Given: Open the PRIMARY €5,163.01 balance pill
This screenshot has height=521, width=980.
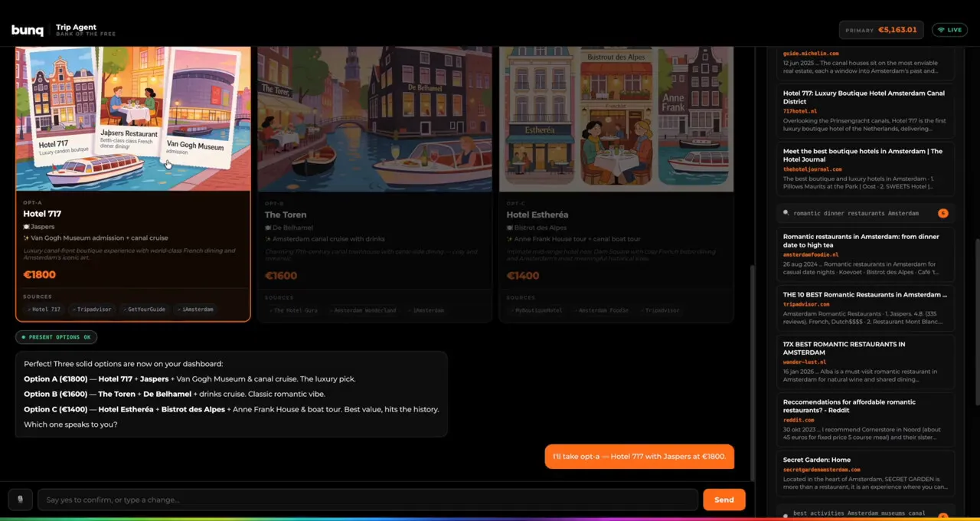Looking at the screenshot, I should [x=881, y=30].
